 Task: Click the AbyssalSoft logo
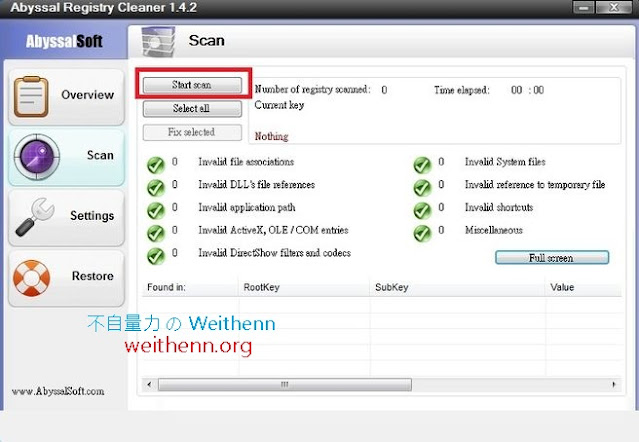coord(64,41)
